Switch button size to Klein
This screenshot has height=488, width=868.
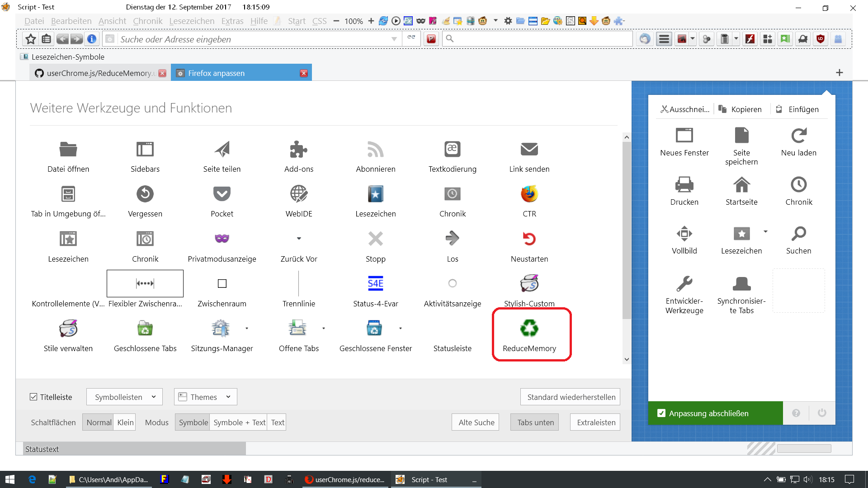pos(125,422)
